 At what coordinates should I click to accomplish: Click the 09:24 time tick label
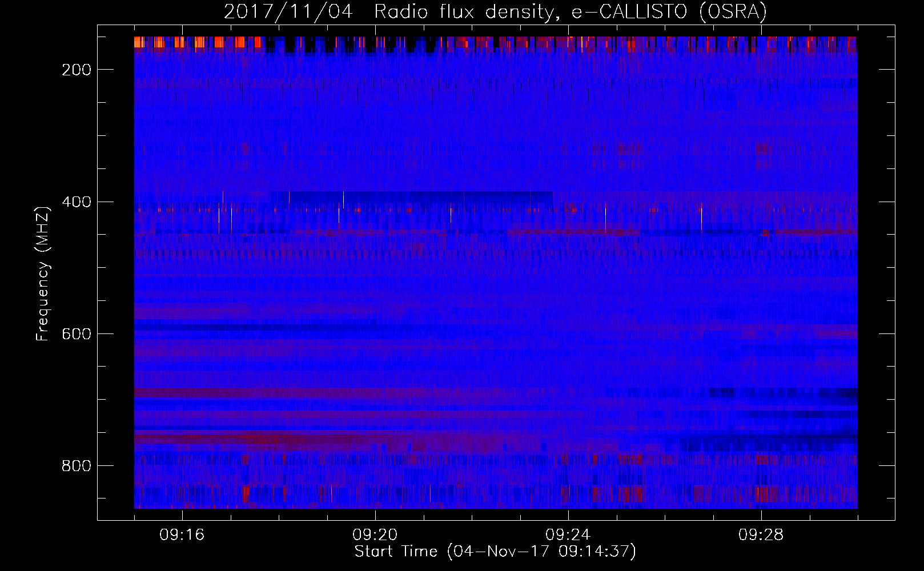pyautogui.click(x=568, y=535)
